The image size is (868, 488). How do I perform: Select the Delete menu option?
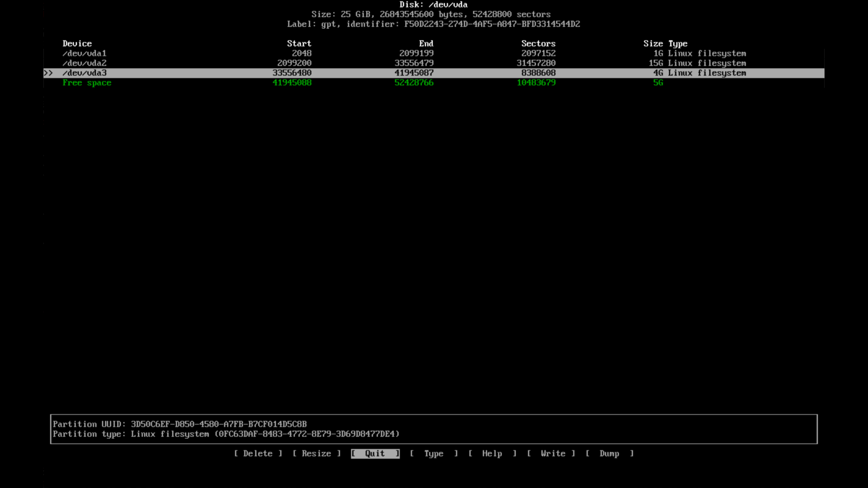258,453
